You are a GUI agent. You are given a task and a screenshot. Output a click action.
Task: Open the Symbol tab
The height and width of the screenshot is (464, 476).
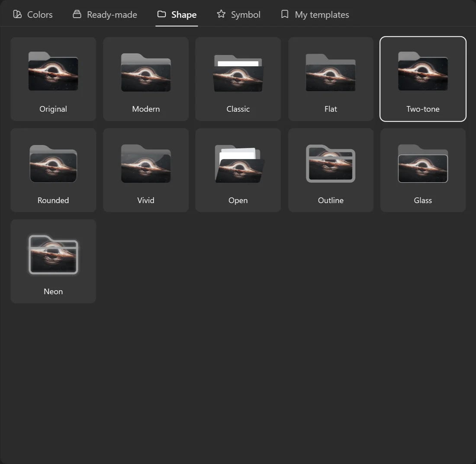point(238,15)
